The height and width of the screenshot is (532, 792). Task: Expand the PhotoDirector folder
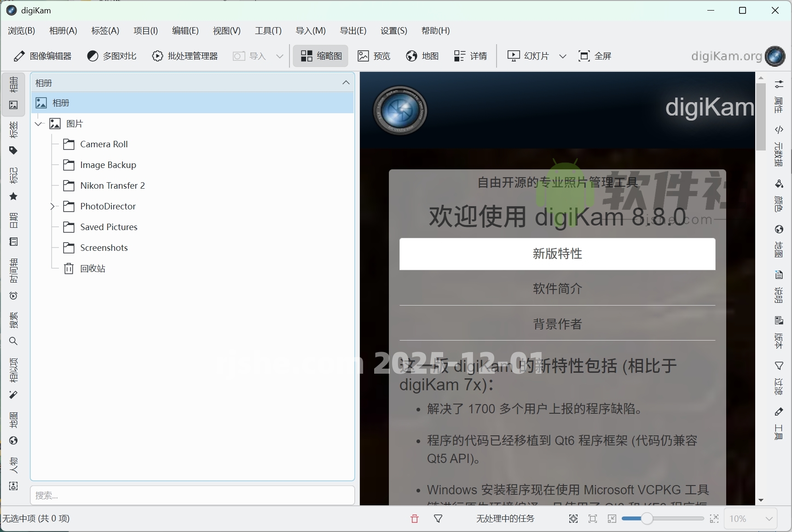coord(52,206)
